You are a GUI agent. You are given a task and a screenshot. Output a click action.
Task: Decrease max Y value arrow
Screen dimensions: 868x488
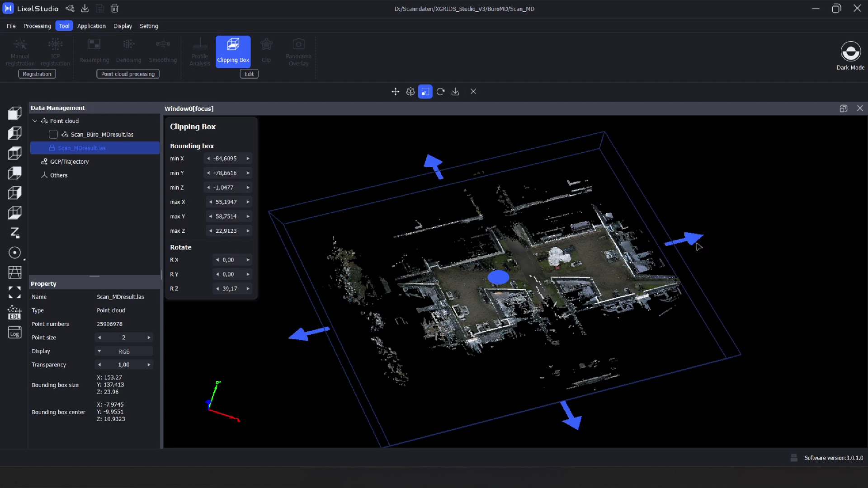pyautogui.click(x=211, y=216)
